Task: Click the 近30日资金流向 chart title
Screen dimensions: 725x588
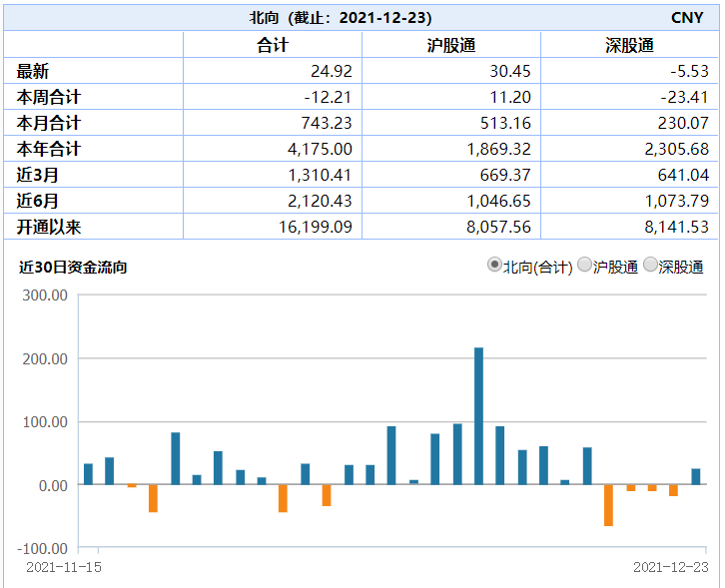Action: [73, 268]
